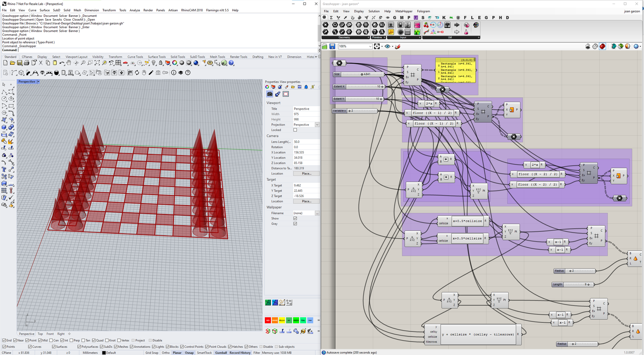644x355 pixels.
Task: Click the Open file folder icon in Rhino
Action: [x=12, y=63]
